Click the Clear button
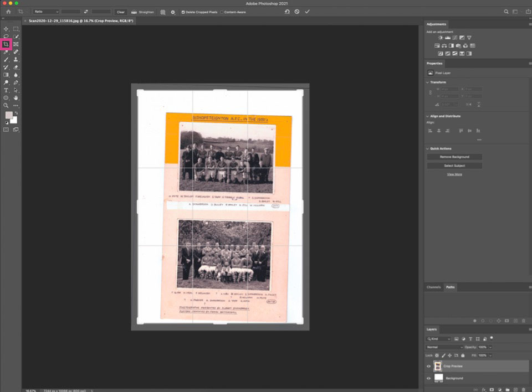This screenshot has width=532, height=392. 120,12
